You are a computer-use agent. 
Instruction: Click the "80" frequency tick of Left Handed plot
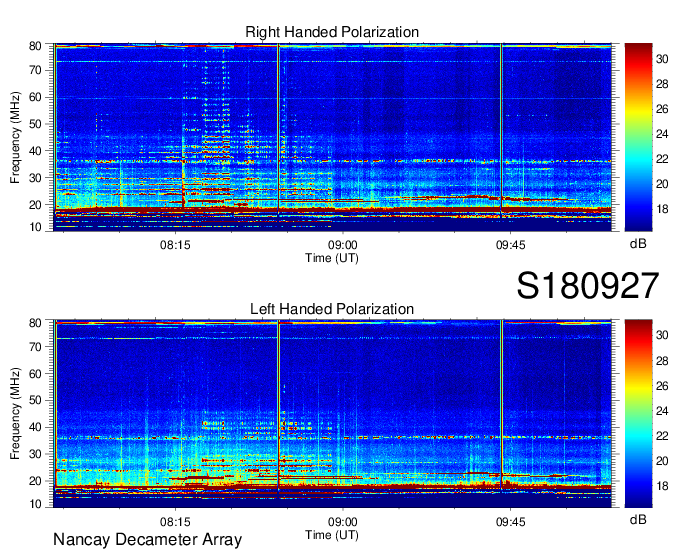[x=35, y=323]
